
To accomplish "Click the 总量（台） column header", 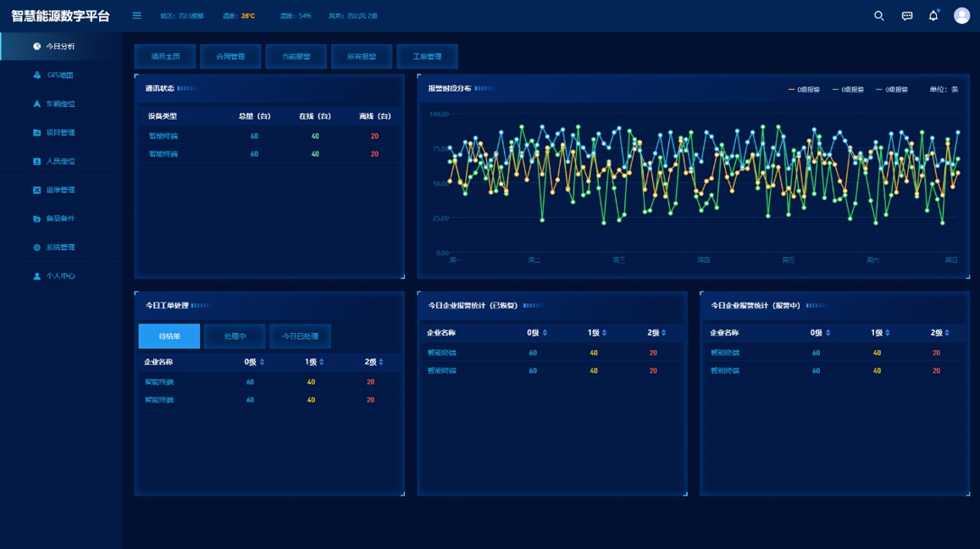I will coord(254,116).
